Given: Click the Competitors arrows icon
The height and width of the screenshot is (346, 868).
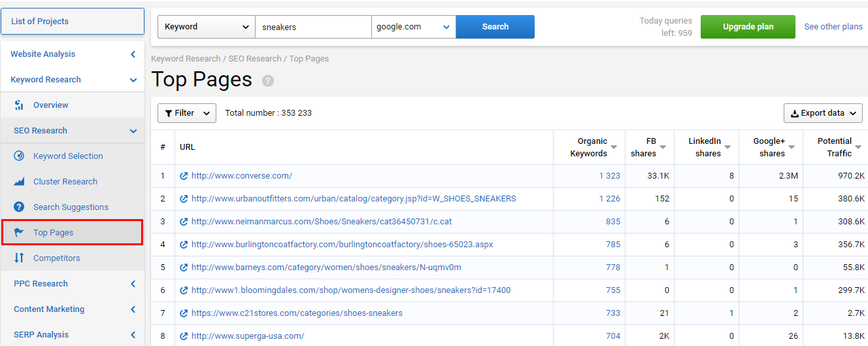Looking at the screenshot, I should [x=19, y=258].
